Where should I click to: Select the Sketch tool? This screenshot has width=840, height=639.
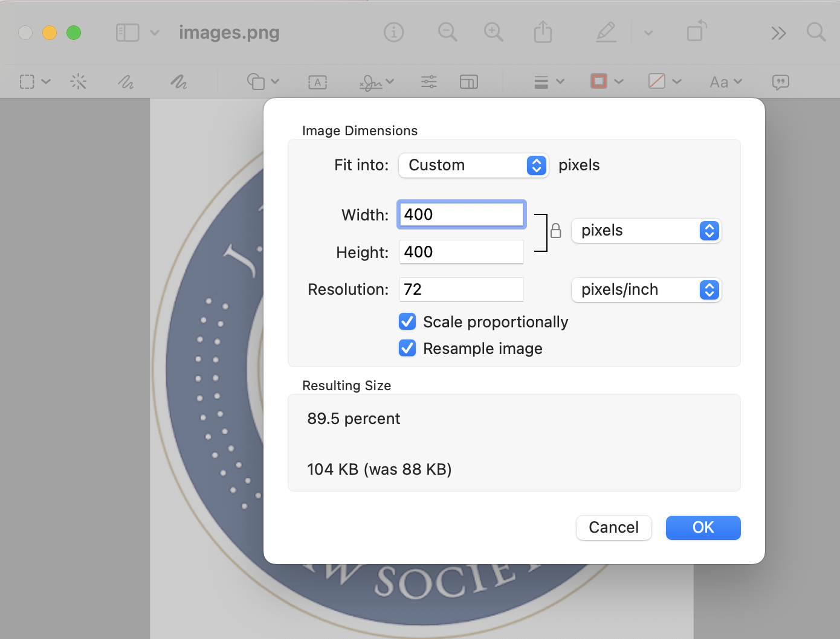point(126,82)
